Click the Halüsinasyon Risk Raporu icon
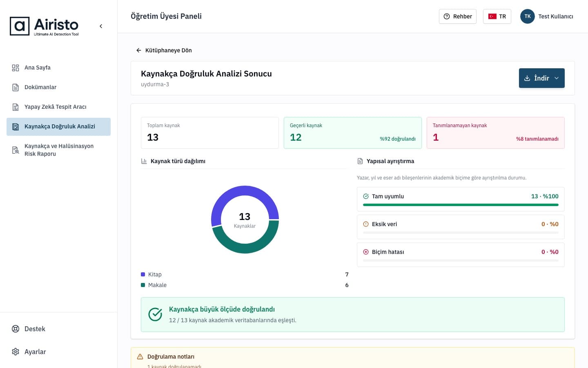 coord(16,150)
